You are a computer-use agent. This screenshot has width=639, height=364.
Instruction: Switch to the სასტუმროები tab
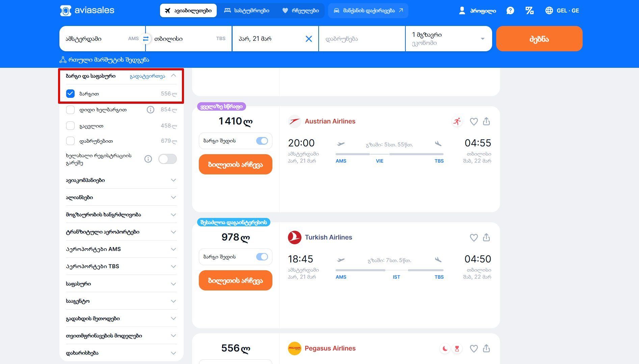247,10
